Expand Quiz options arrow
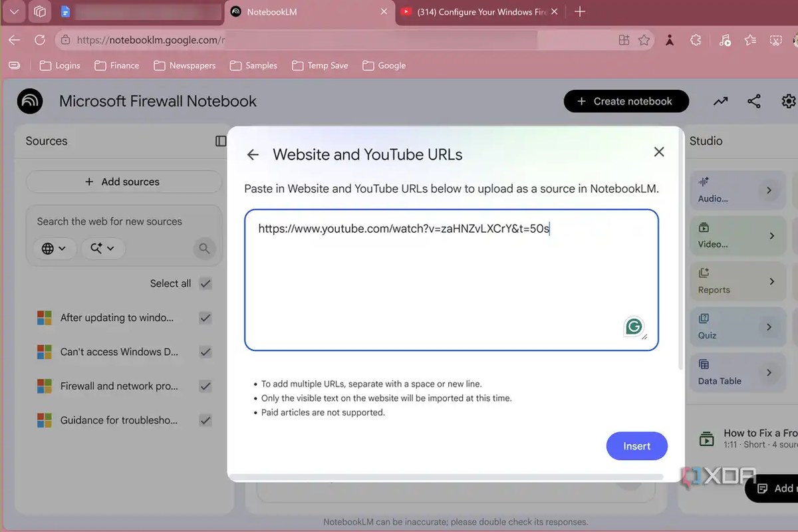The width and height of the screenshot is (798, 532). (x=769, y=327)
